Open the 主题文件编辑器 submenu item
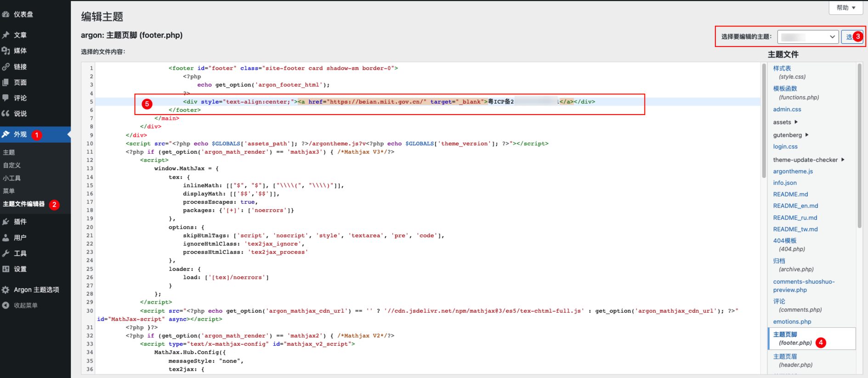The image size is (868, 378). point(24,204)
